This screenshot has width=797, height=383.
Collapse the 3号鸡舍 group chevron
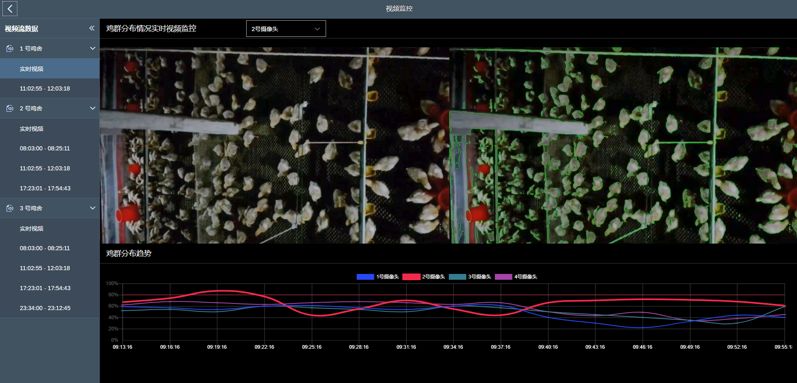click(93, 208)
